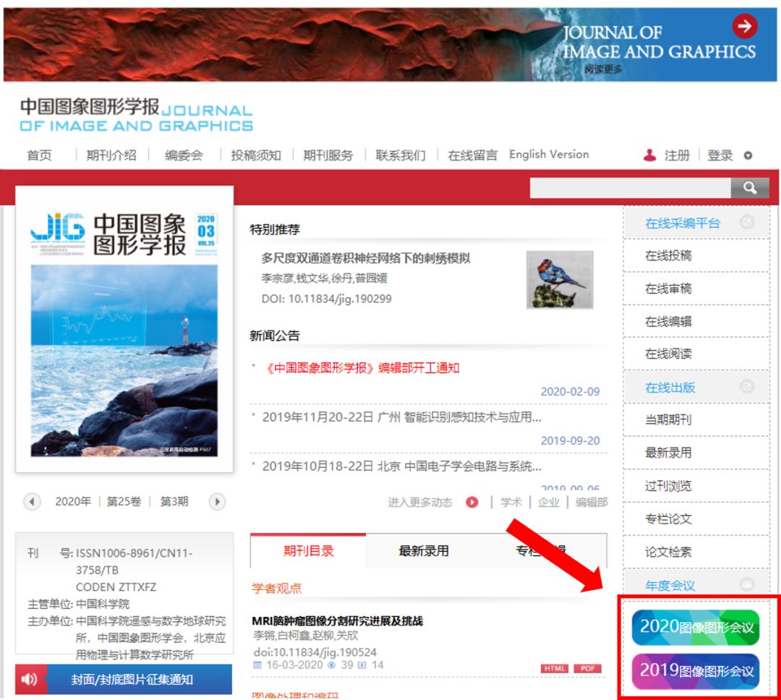Open 期刊服务 menu item
The height and width of the screenshot is (700, 781).
[x=328, y=155]
